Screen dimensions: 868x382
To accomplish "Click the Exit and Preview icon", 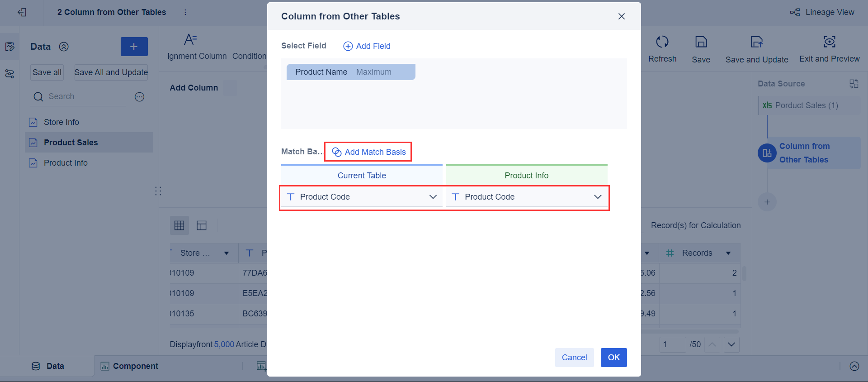I will click(x=829, y=42).
